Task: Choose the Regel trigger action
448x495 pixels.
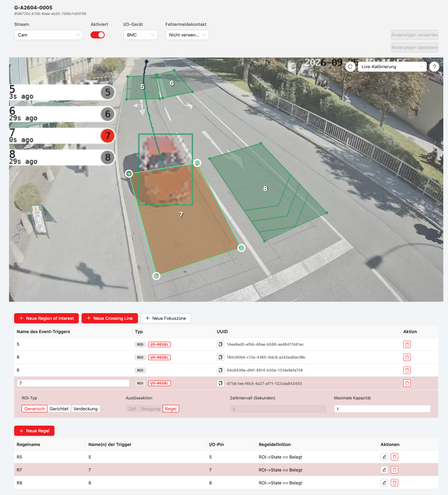Action: [171, 409]
